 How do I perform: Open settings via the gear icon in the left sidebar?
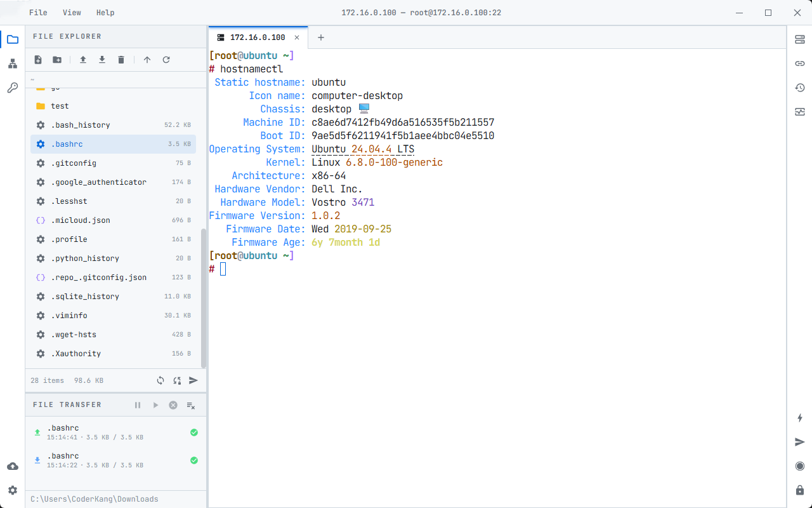click(13, 490)
